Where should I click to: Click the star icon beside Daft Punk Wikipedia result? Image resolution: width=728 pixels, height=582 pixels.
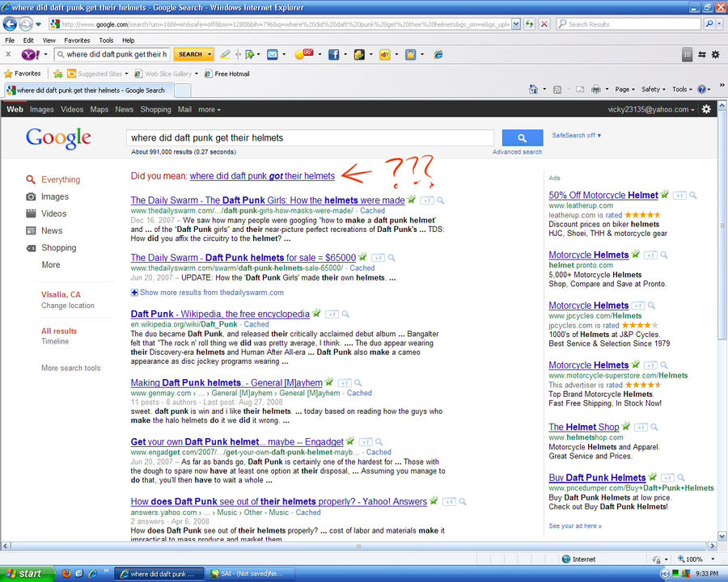pyautogui.click(x=316, y=314)
